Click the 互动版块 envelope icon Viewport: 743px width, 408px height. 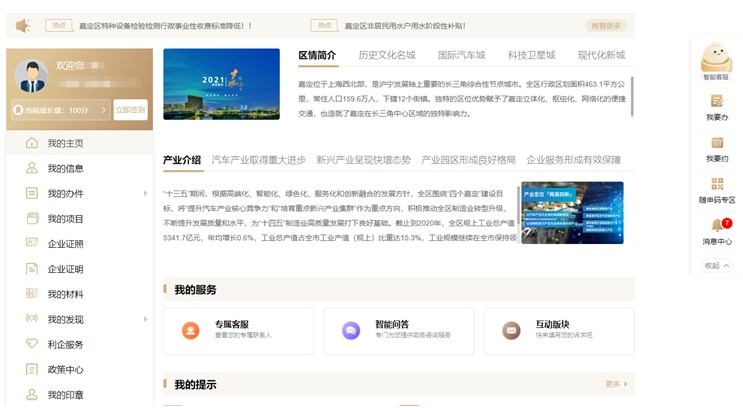[x=511, y=330]
